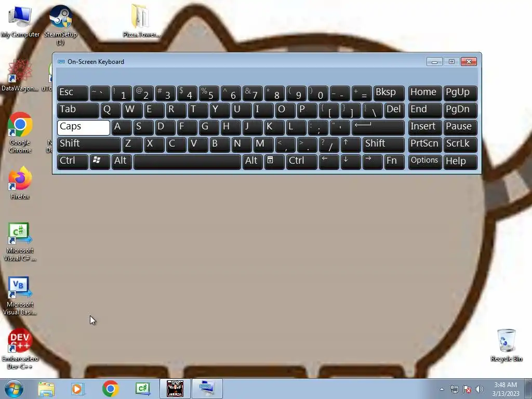Click the PrtScn key

(425, 144)
